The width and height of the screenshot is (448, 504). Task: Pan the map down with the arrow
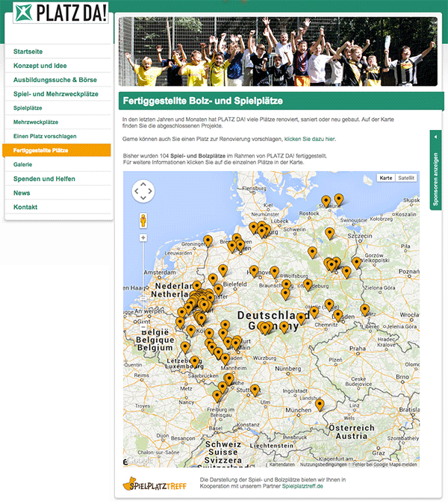(x=143, y=198)
